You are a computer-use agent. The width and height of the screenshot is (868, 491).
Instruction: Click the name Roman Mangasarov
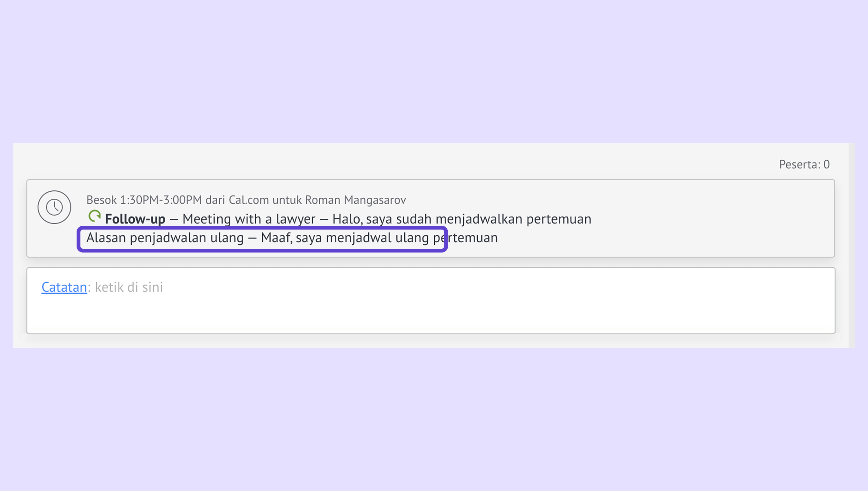[355, 200]
